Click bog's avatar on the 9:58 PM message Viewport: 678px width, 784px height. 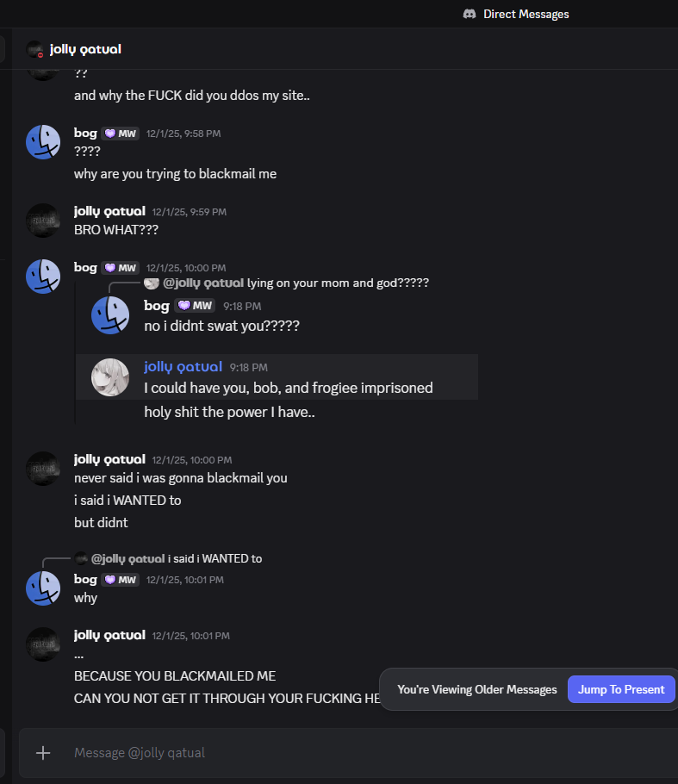coord(43,142)
